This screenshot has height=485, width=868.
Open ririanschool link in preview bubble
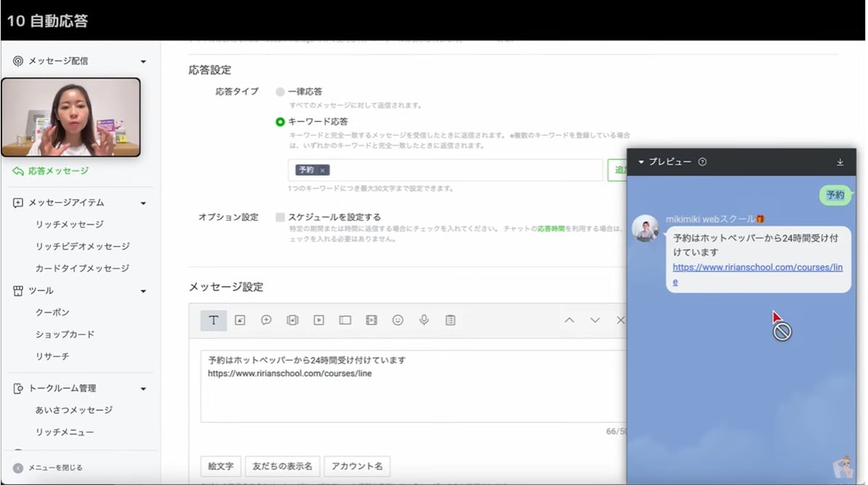[757, 274]
